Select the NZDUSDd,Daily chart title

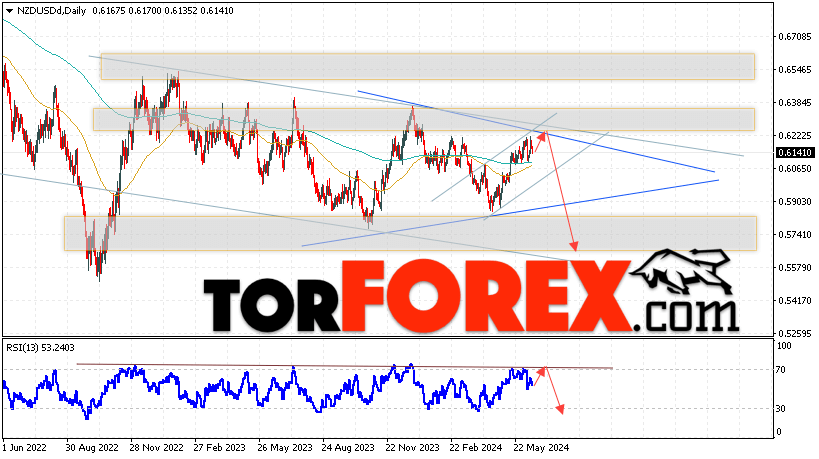[52, 11]
